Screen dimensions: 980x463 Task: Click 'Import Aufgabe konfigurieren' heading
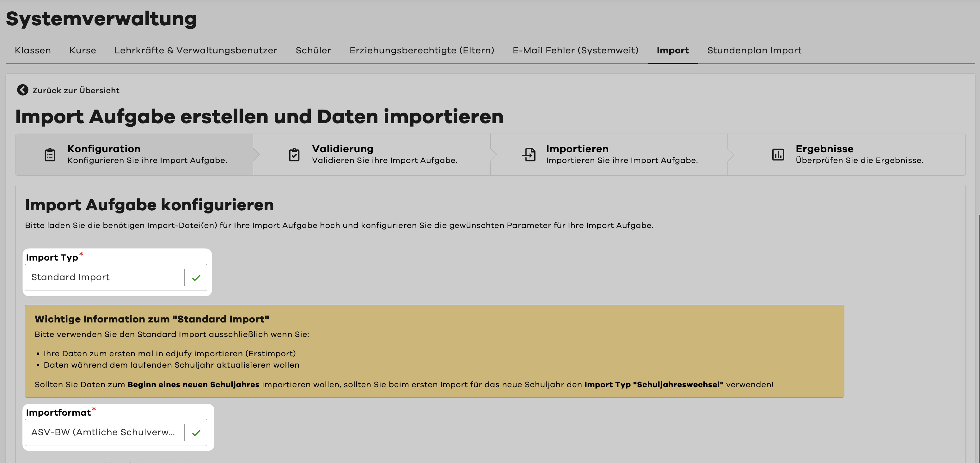pyautogui.click(x=149, y=205)
